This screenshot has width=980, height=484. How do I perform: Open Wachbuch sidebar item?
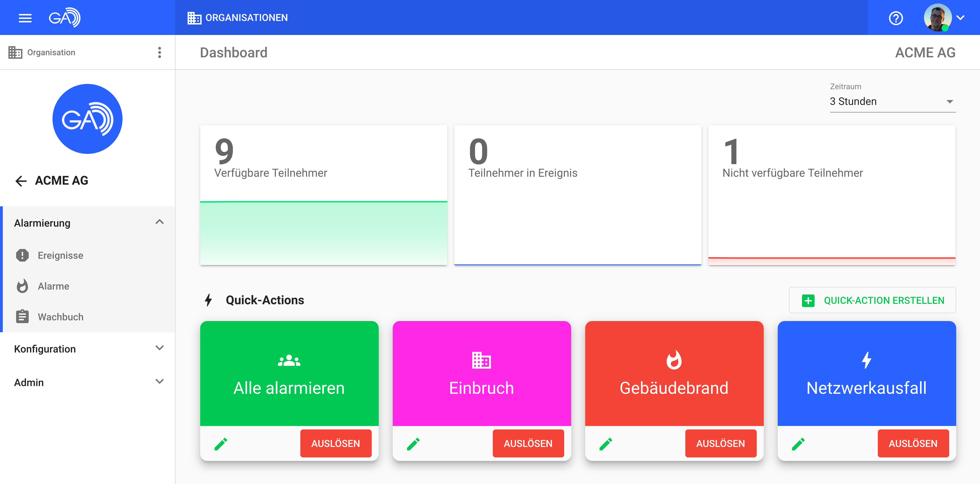[x=60, y=317]
